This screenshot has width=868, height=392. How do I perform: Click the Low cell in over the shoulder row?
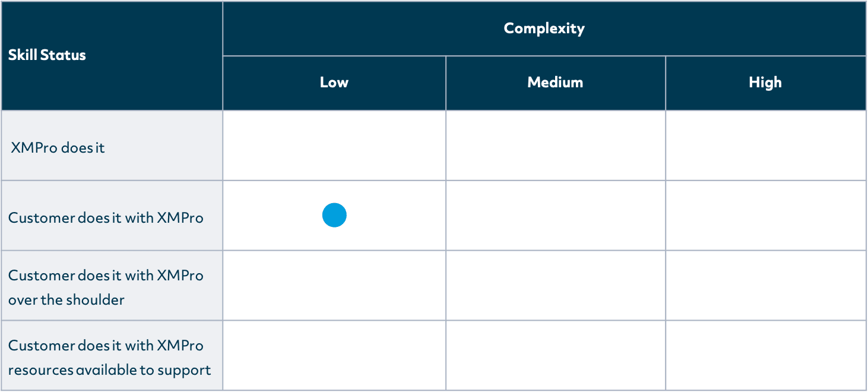pyautogui.click(x=334, y=286)
